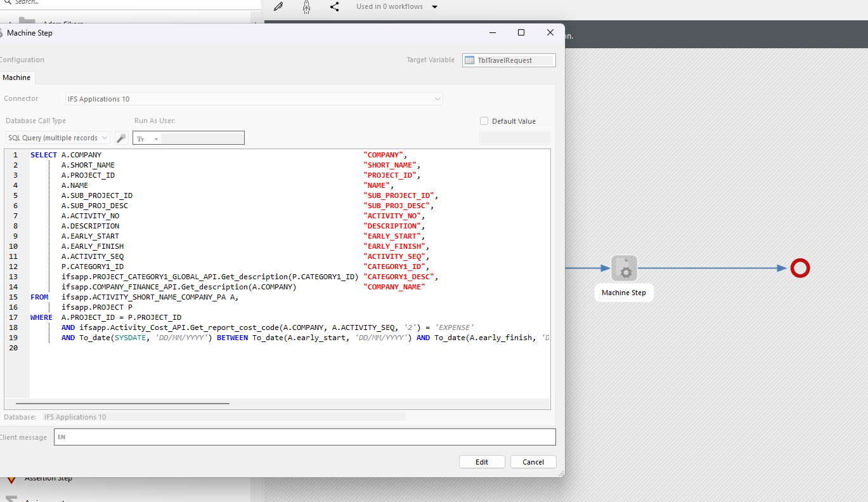Click the Database field showing IFS Applications 10
This screenshot has width=868, height=502.
(224, 417)
